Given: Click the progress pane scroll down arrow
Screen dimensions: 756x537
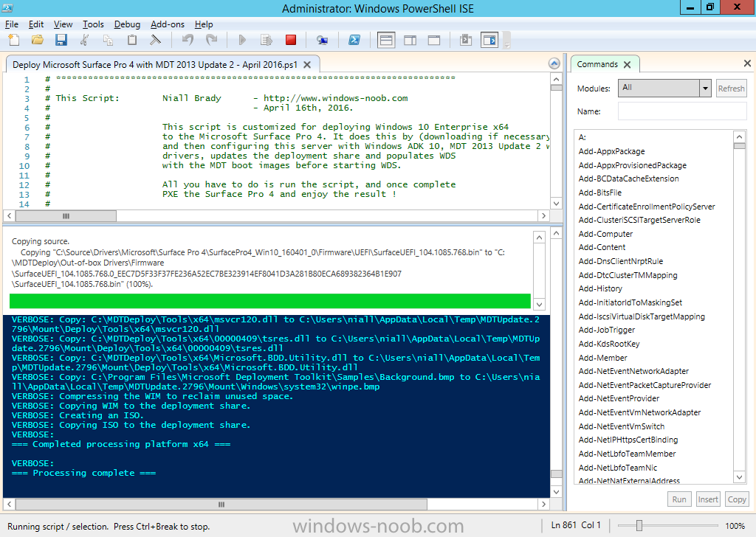Looking at the screenshot, I should coord(540,305).
